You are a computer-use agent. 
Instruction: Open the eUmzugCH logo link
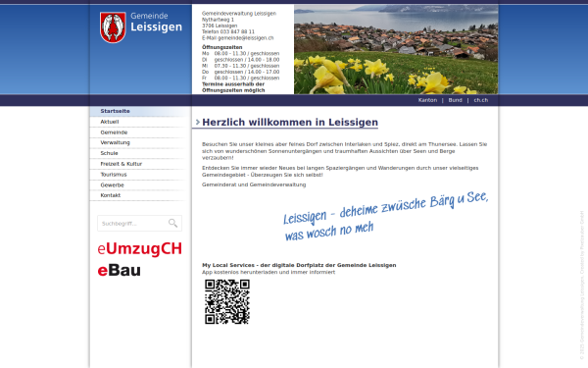pos(139,249)
